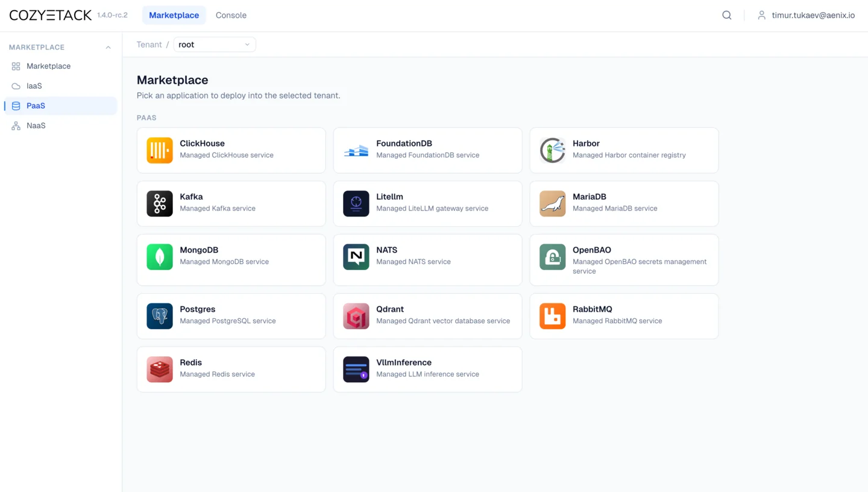Select NaaS label in the sidebar
868x492 pixels.
36,126
